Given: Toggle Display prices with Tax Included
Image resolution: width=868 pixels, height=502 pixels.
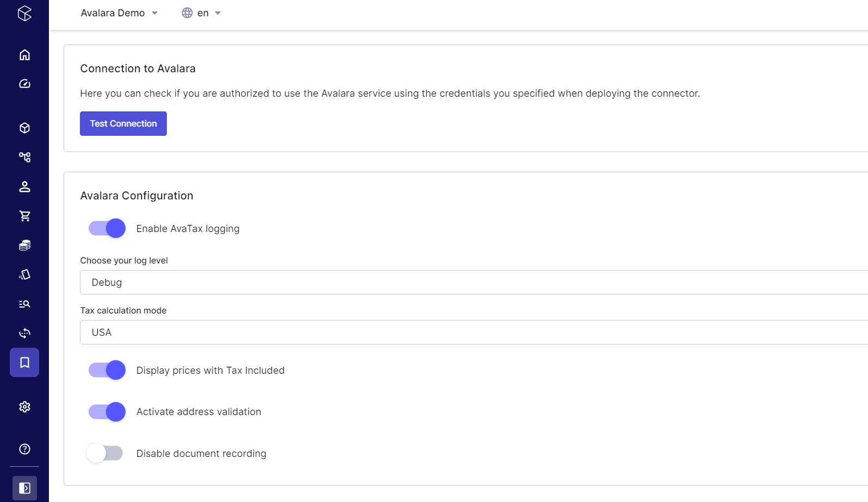Looking at the screenshot, I should [107, 370].
